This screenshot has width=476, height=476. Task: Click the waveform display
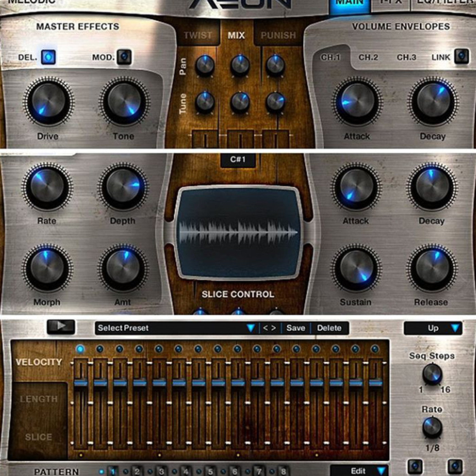[238, 233]
